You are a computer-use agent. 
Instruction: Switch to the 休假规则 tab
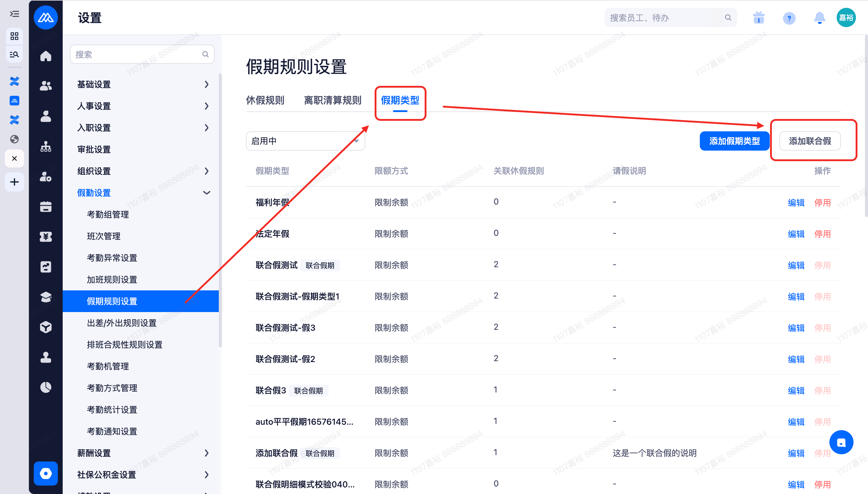[265, 100]
